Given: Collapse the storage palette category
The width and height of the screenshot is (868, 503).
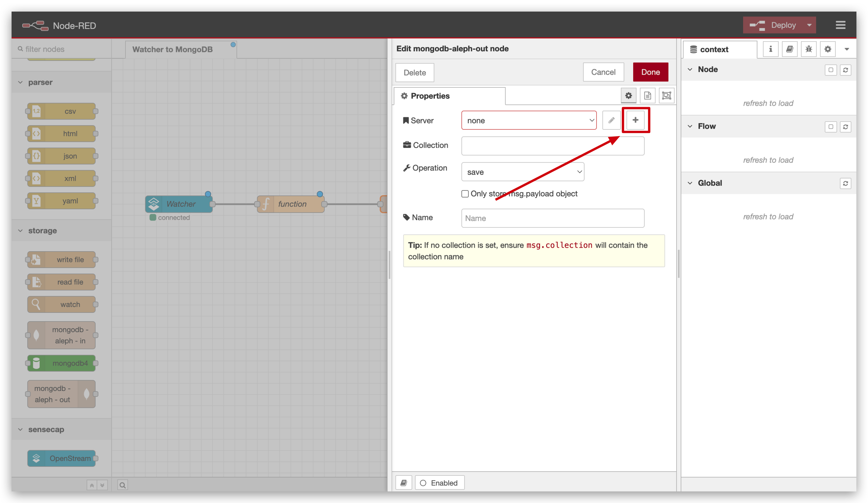Looking at the screenshot, I should [x=61, y=231].
